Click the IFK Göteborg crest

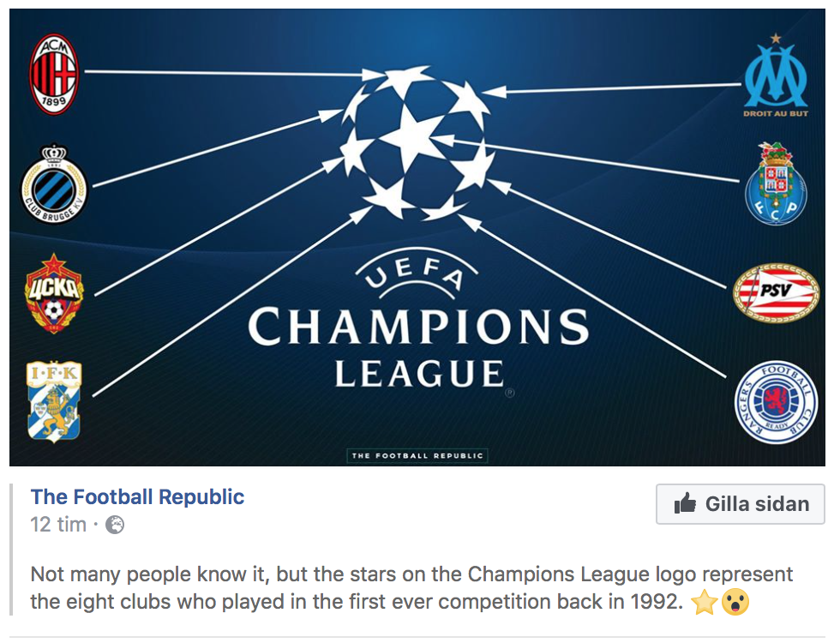point(54,401)
